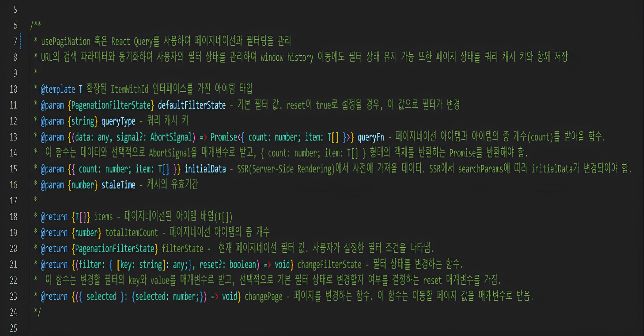Click 'SSR(Server-Side Rendering)' text on line 15
The width and height of the screenshot is (644, 336).
286,169
